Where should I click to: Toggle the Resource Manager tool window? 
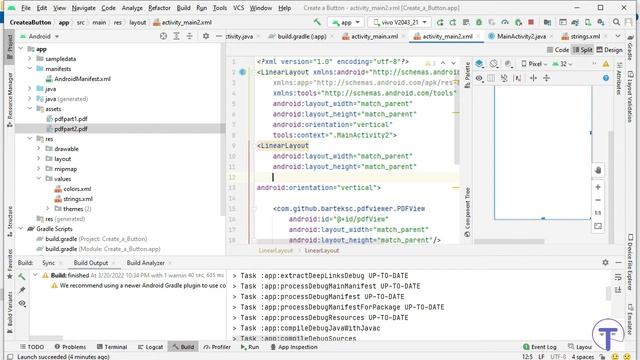point(10,100)
